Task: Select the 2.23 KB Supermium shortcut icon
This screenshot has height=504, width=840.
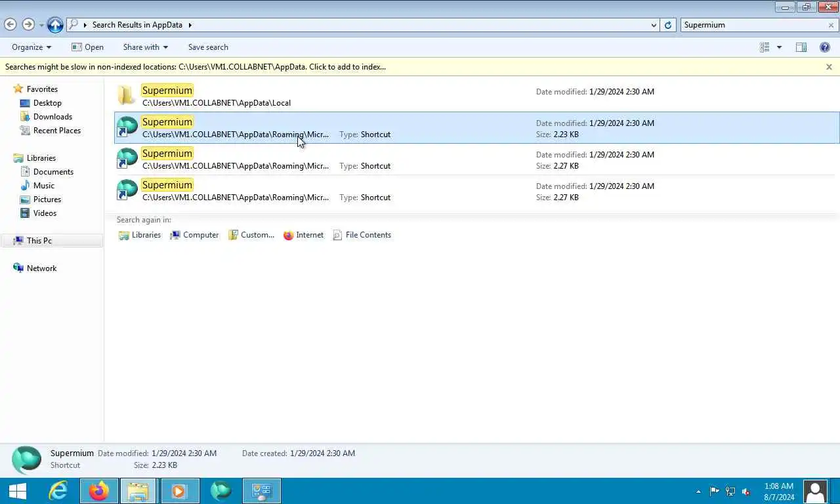Action: point(127,127)
